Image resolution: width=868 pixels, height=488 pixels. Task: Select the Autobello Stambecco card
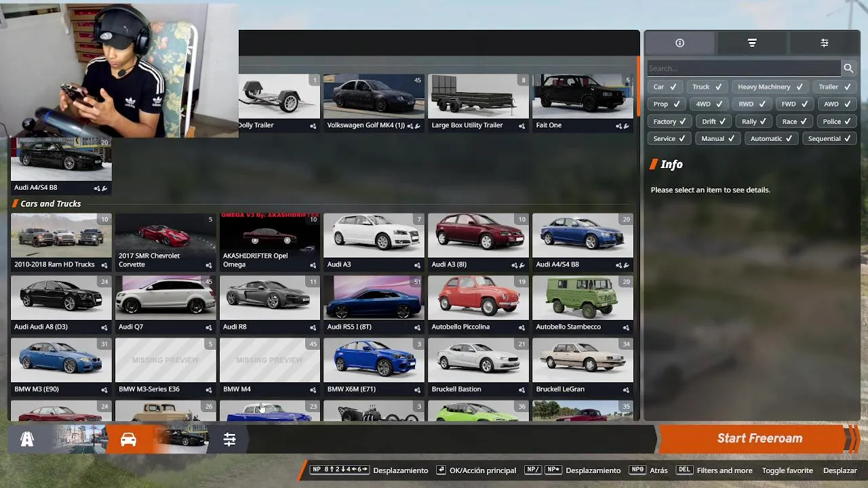(583, 304)
